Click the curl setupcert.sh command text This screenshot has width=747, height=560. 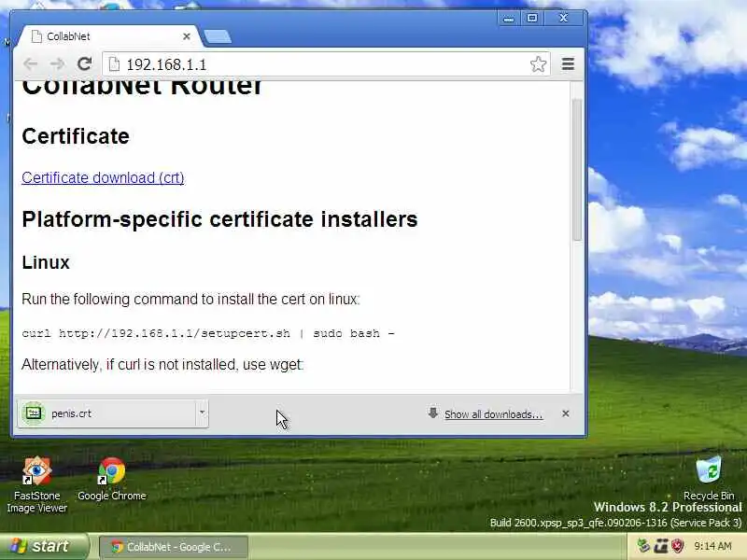tap(208, 333)
